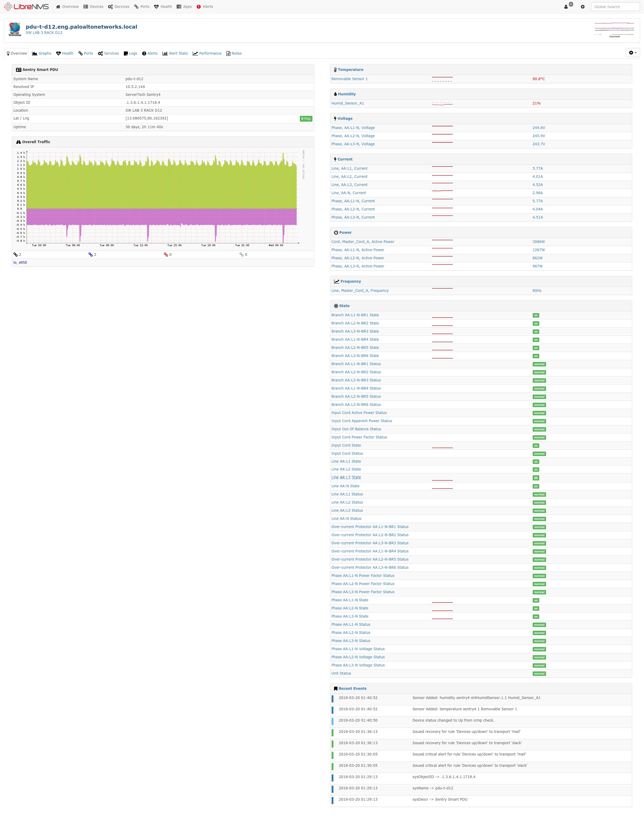Click the user account icon in navbar

coord(566,6)
